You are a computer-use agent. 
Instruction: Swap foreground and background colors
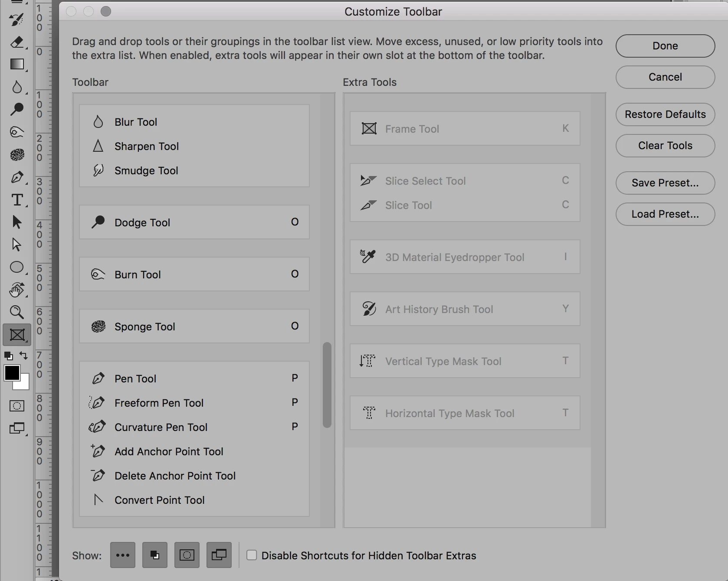23,356
